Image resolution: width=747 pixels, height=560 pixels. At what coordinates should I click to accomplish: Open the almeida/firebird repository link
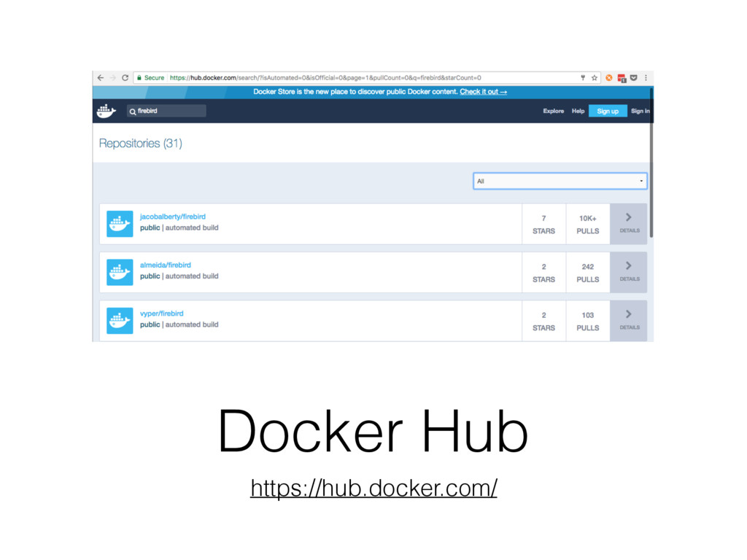click(x=166, y=265)
